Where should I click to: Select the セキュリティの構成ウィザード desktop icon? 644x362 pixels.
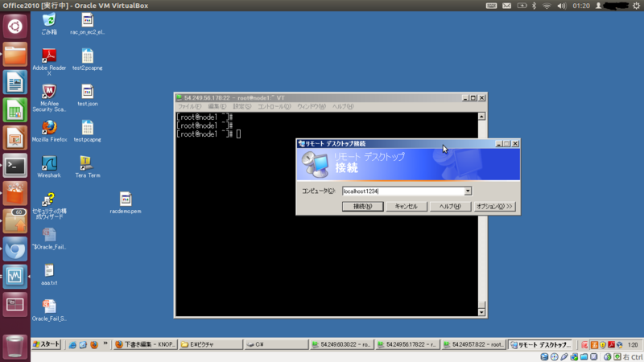49,205
